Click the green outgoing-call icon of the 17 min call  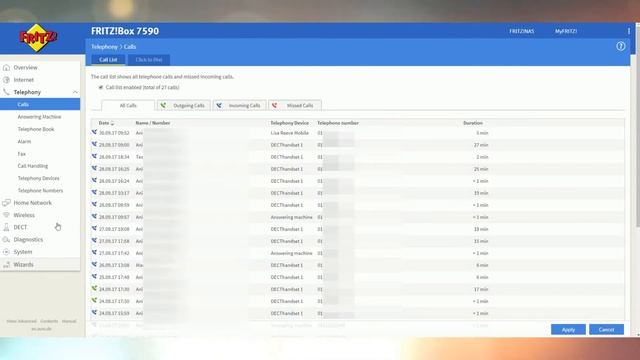(x=94, y=289)
